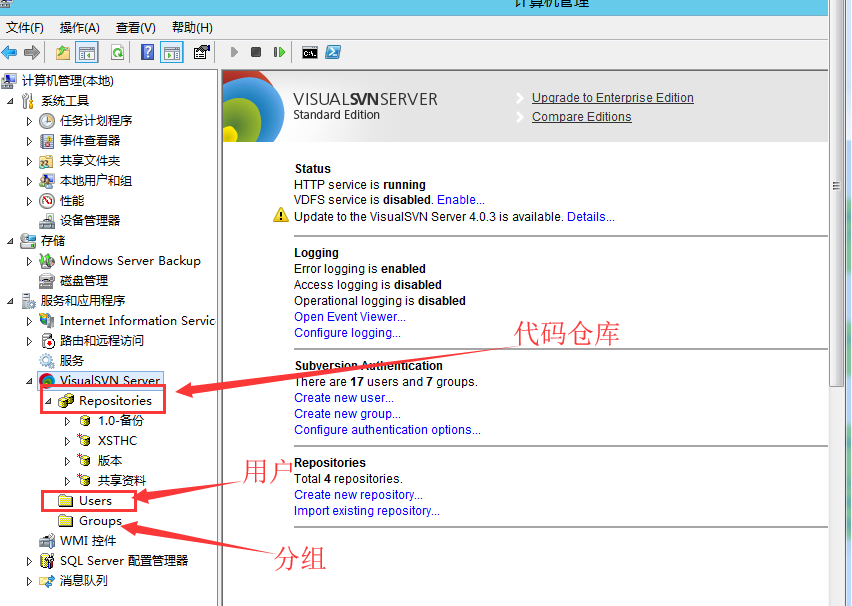Click the Start service play icon
Screen dimensions: 852x606
click(x=234, y=52)
